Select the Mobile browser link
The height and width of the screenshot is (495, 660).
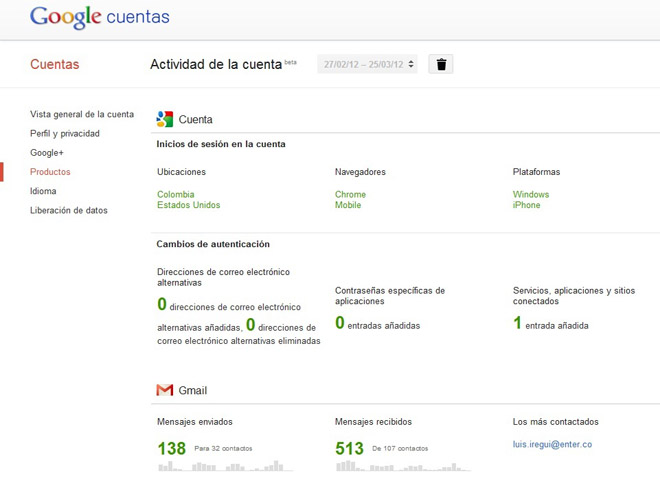click(348, 205)
